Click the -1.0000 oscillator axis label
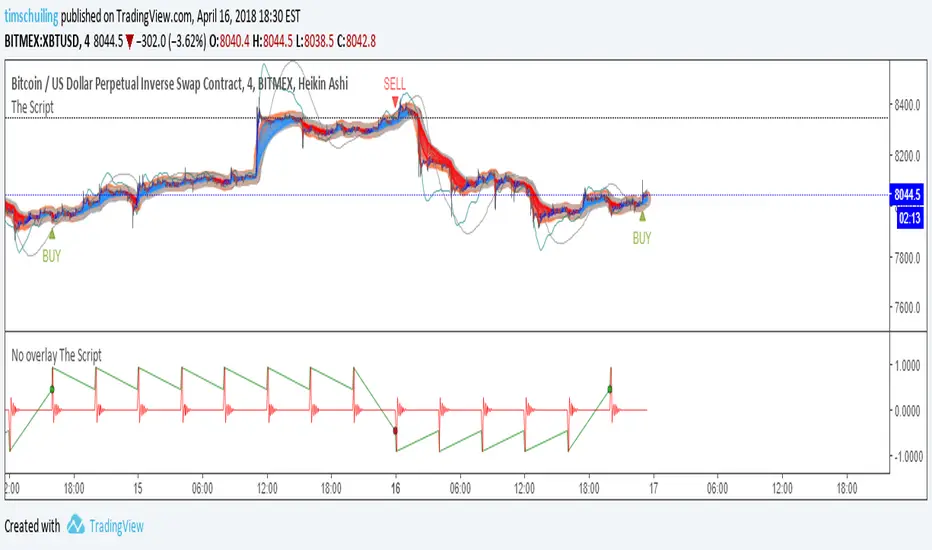This screenshot has width=932, height=550. point(907,456)
